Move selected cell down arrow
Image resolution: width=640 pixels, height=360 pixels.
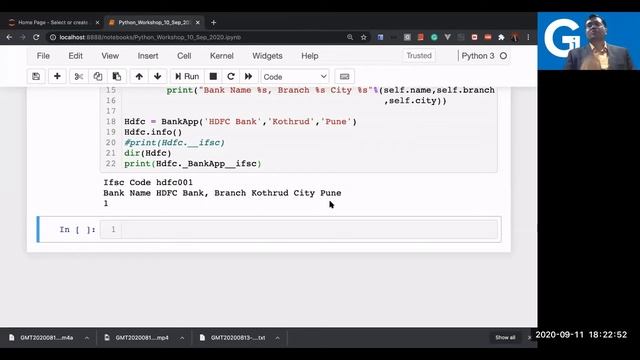158,76
